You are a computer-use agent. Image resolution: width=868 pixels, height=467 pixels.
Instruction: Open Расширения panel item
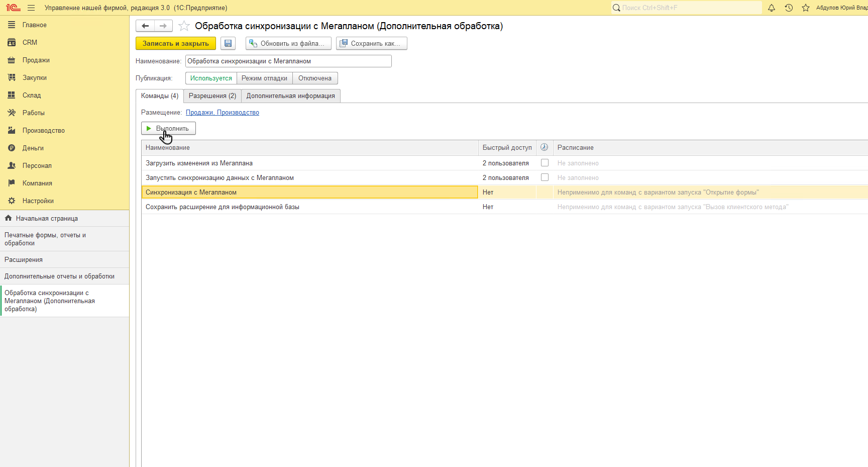pyautogui.click(x=64, y=259)
